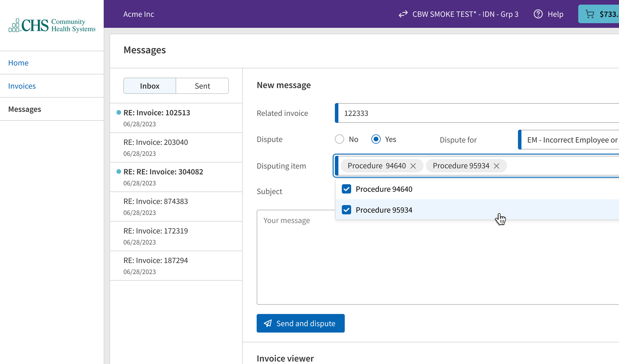Click the CHS Community Health Systems logo
This screenshot has width=619, height=364.
52,25
